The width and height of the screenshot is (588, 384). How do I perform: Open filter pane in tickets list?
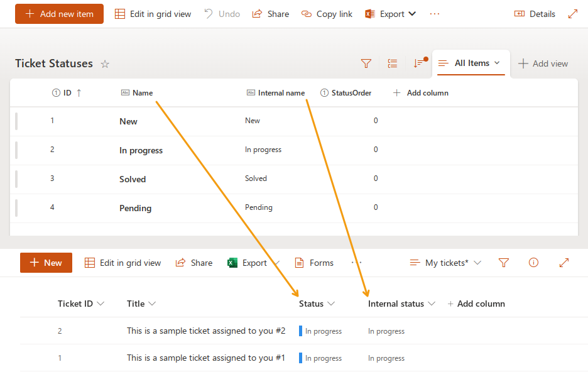pos(504,263)
